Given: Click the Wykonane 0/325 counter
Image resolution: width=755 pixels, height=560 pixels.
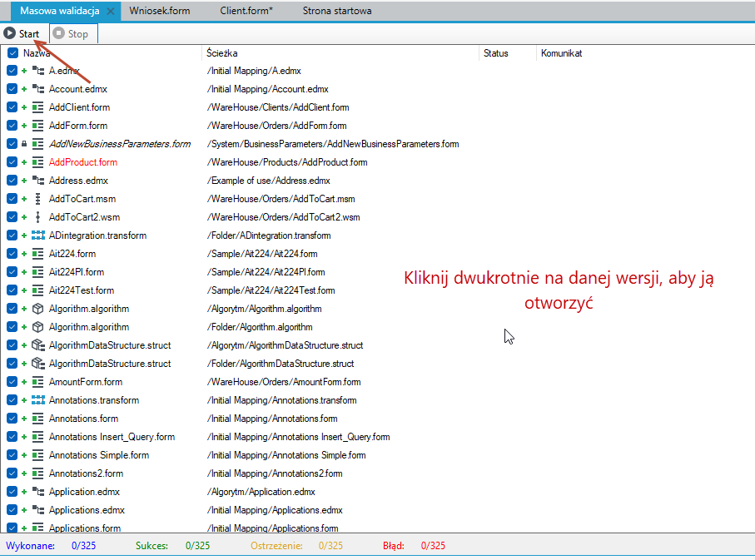Looking at the screenshot, I should 51,546.
